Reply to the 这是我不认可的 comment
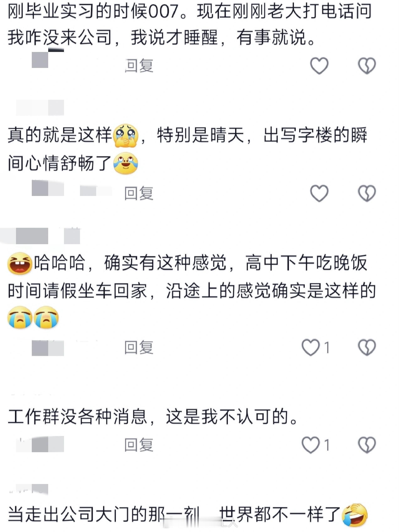The height and width of the screenshot is (532, 399). click(139, 445)
